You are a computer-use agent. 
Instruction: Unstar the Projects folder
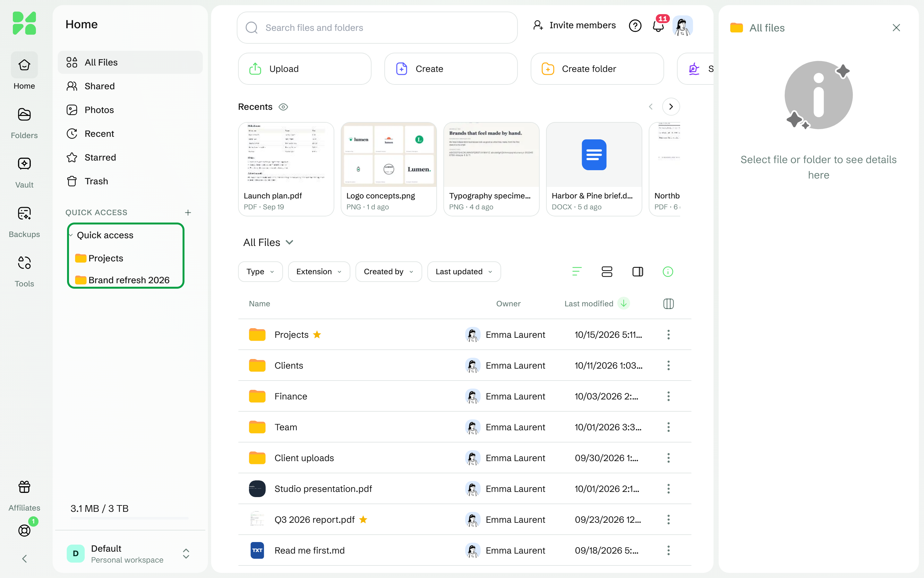pyautogui.click(x=317, y=335)
